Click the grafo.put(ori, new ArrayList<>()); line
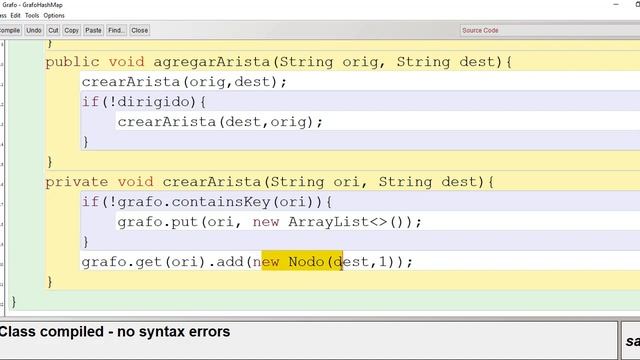This screenshot has height=360, width=640. pos(269,222)
